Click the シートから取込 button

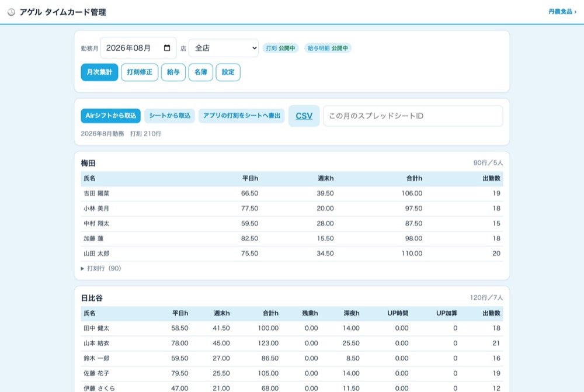[169, 116]
